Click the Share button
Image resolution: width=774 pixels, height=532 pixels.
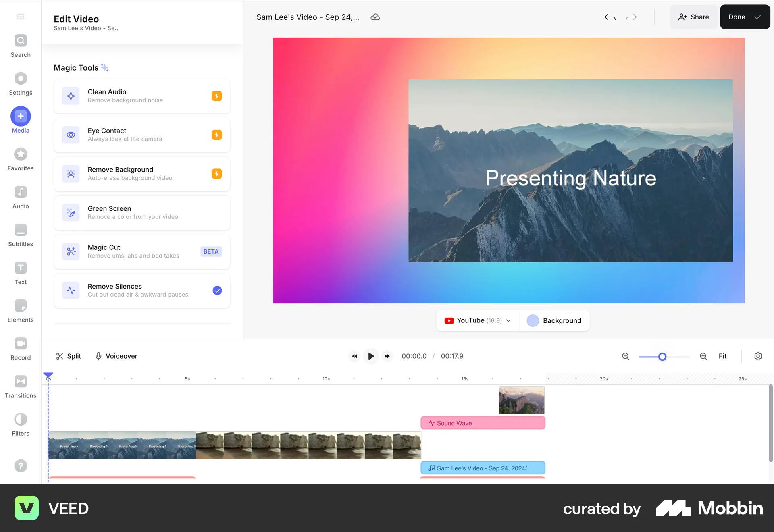[693, 17]
